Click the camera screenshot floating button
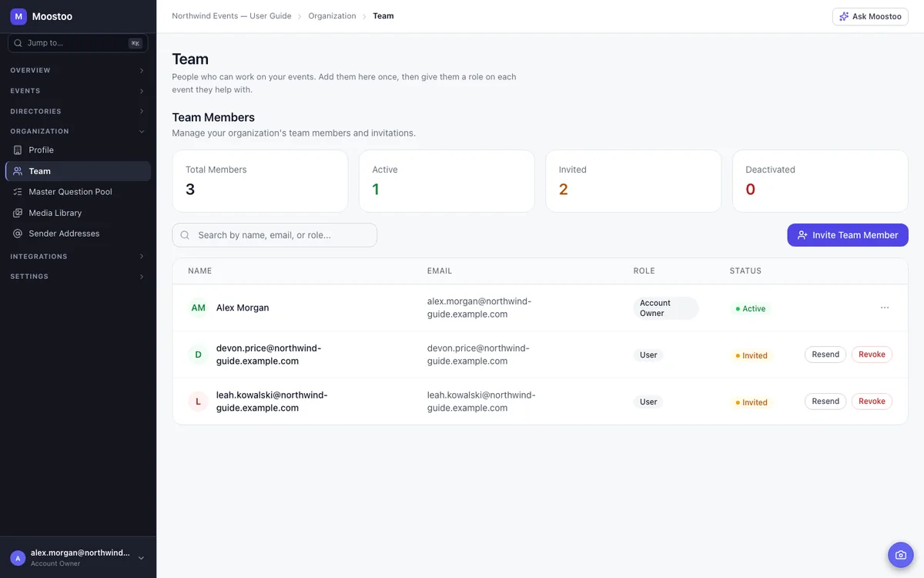The image size is (924, 578). click(x=900, y=555)
